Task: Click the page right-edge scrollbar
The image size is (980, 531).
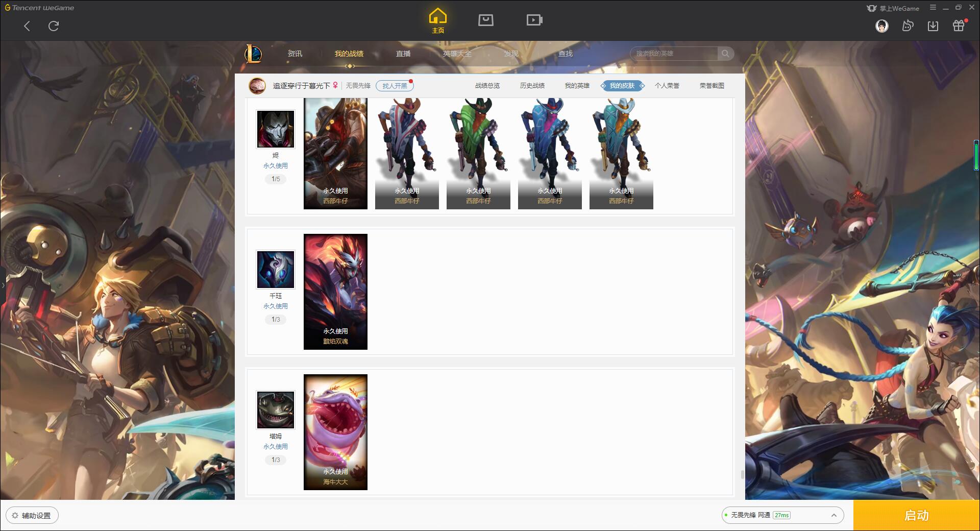Action: (976, 155)
